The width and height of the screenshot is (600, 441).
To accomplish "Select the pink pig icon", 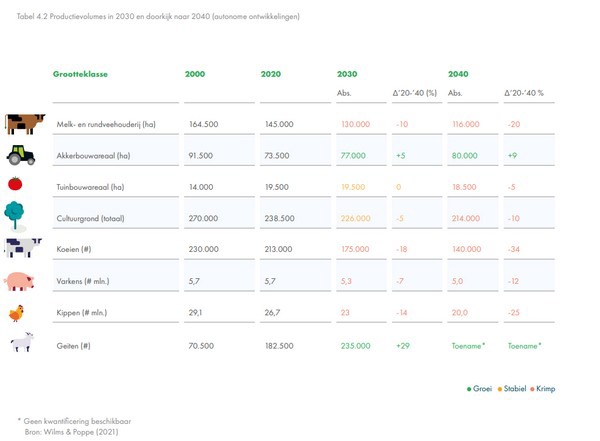I will 19,281.
